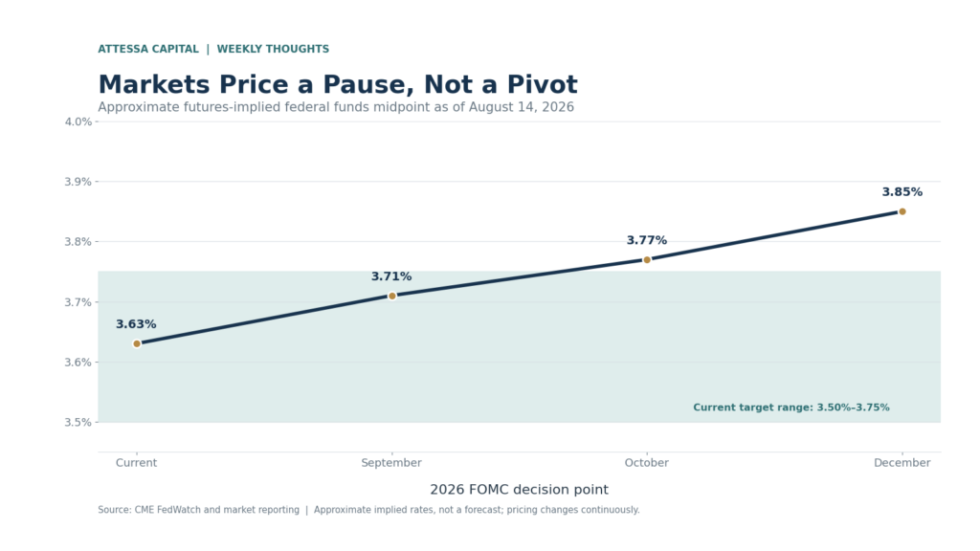Click the ATTESSA CAPITAL header text

pyautogui.click(x=148, y=49)
